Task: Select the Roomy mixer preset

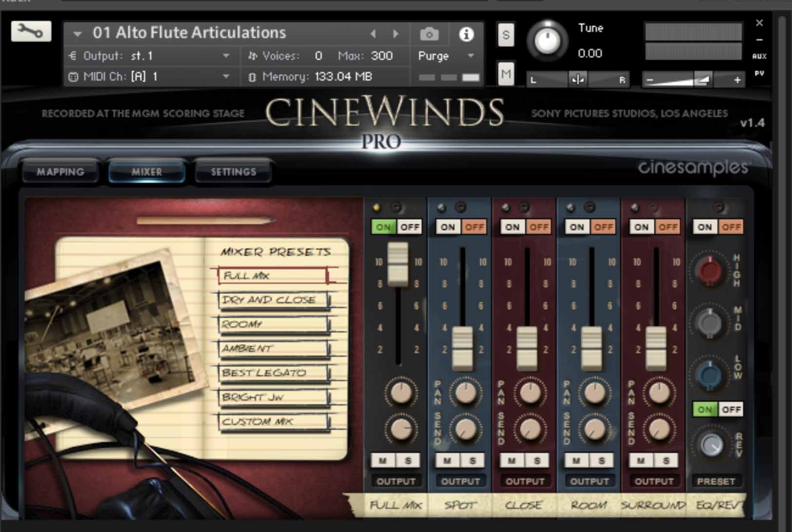Action: (273, 324)
